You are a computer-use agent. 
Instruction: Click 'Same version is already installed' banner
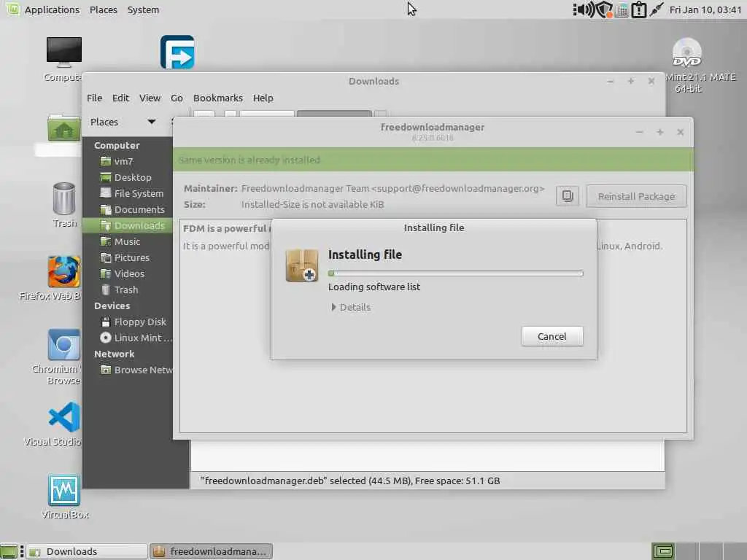[433, 160]
